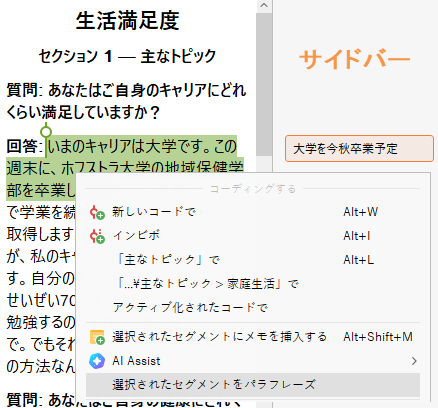Click the scrollbar up arrow
The width and height of the screenshot is (438, 408).
coord(264,5)
